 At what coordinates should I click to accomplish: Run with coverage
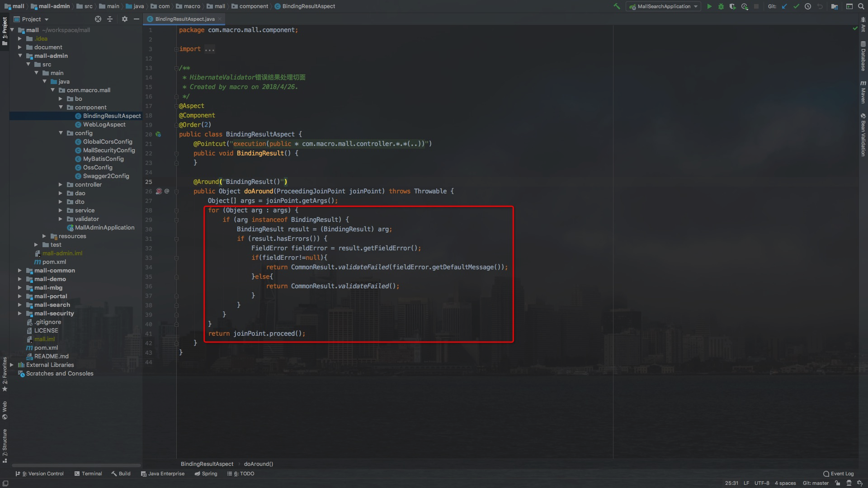732,6
